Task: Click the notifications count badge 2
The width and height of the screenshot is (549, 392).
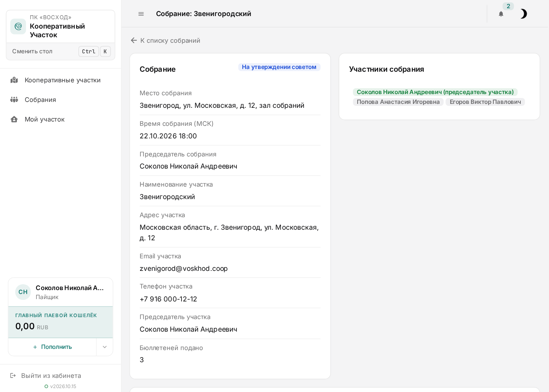Action: pos(508,6)
